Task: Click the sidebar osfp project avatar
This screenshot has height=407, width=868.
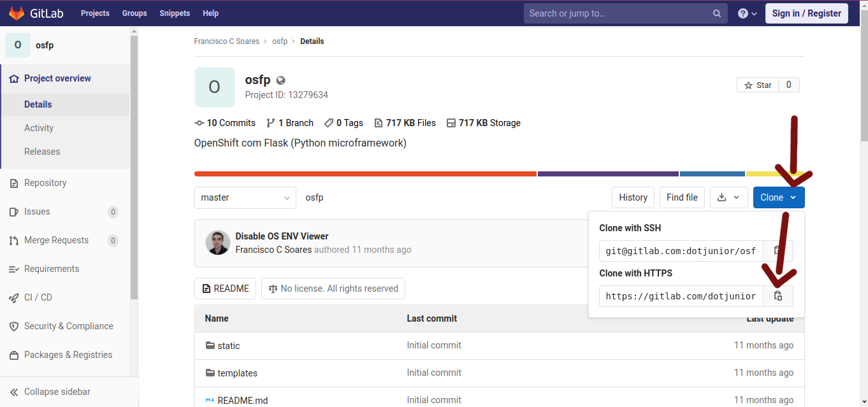Action: pos(18,45)
